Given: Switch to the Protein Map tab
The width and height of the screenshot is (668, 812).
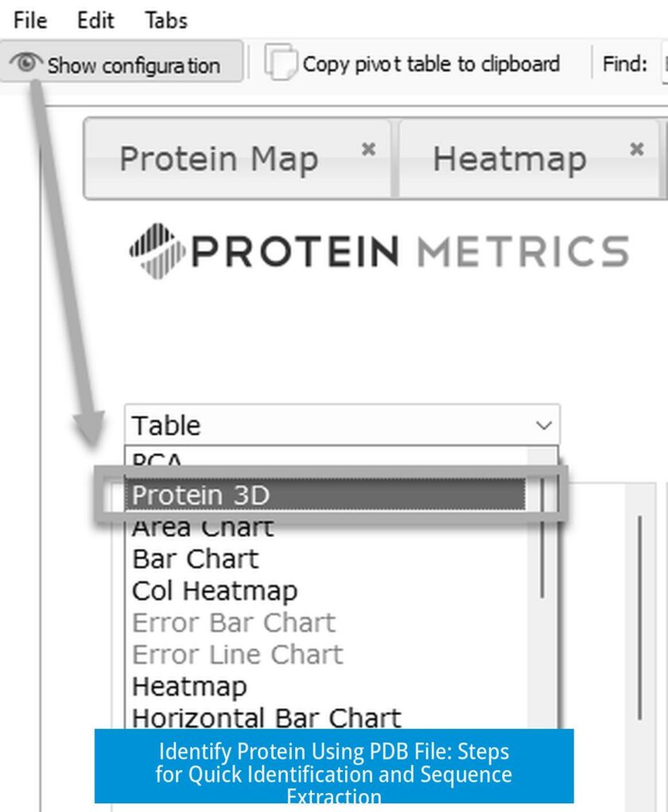Looking at the screenshot, I should pos(220,158).
